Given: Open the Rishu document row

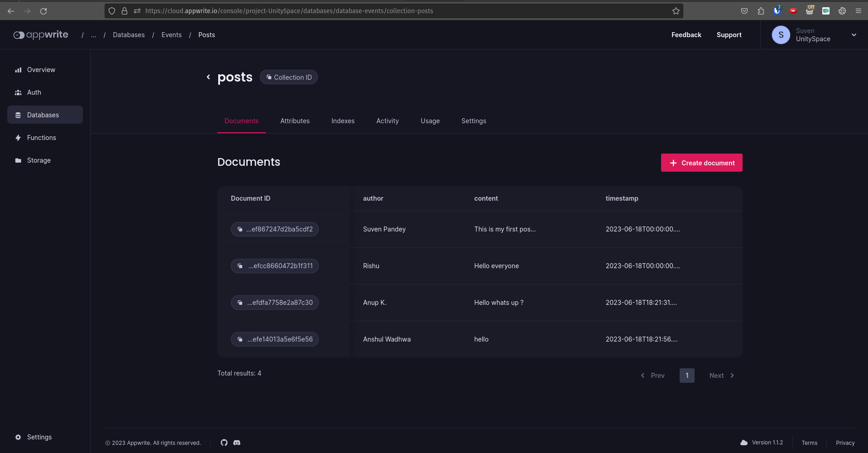Looking at the screenshot, I should coord(496,266).
